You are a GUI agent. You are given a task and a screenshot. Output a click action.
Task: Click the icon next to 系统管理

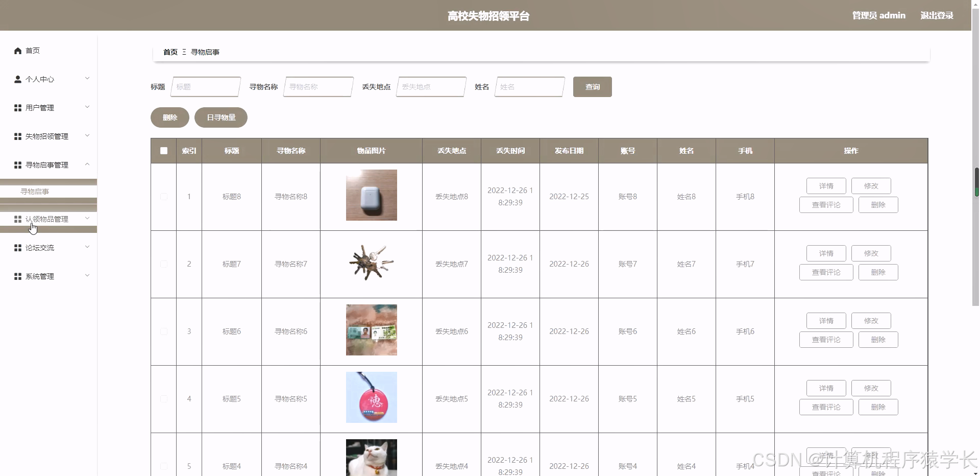[17, 276]
